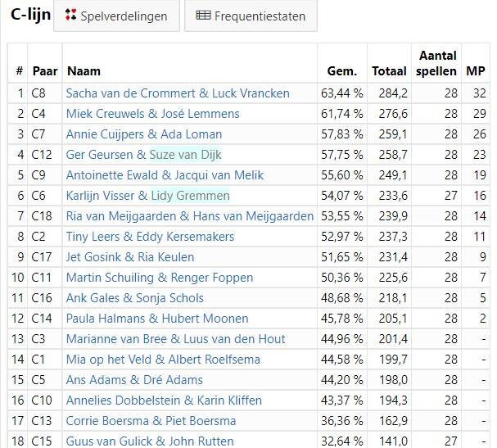This screenshot has width=497, height=448.
Task: Open Sacha van de Crommert & Luck Vrancken link
Action: (x=178, y=93)
